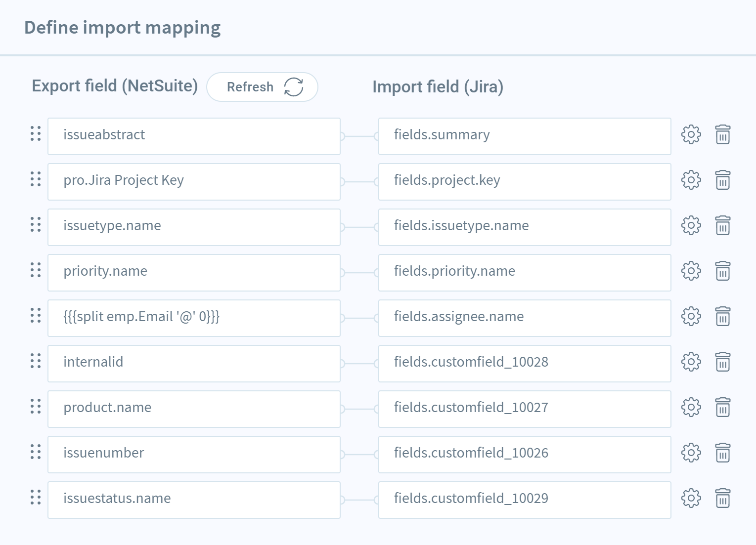The image size is (756, 545).
Task: Grab the drag handle for issuetype.name row
Action: (36, 224)
